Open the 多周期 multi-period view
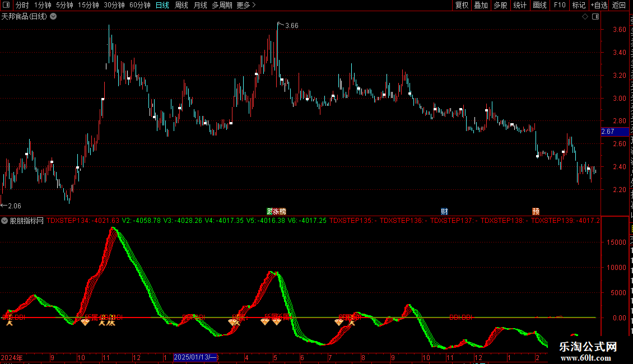Viewport: 633px width, 364px height. coord(222,5)
